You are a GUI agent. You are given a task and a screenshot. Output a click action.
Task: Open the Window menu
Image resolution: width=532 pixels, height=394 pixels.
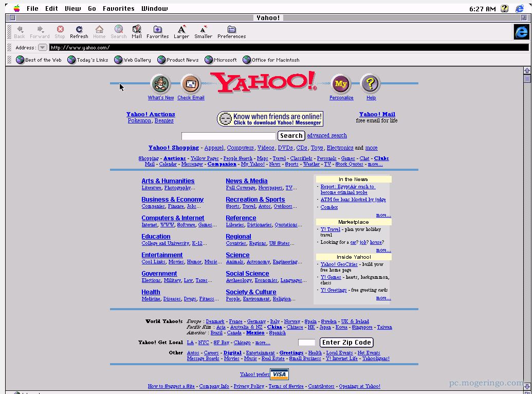point(155,9)
